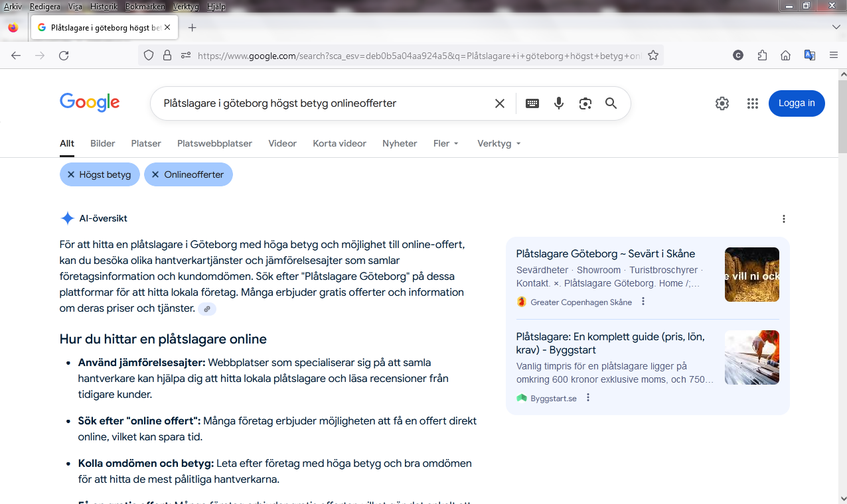The height and width of the screenshot is (504, 847).
Task: Click in the Google search text field
Action: [x=319, y=103]
